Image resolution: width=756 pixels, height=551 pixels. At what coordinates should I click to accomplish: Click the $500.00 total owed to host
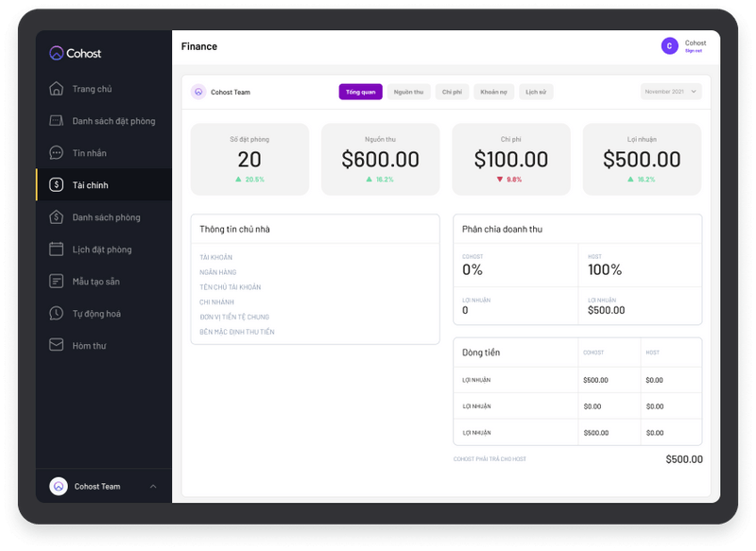[x=684, y=459]
